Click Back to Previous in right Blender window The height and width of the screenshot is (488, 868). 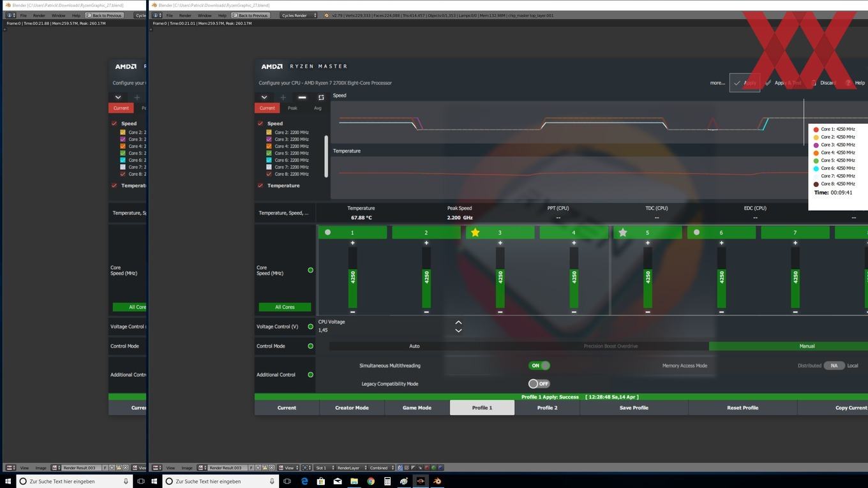coord(250,15)
